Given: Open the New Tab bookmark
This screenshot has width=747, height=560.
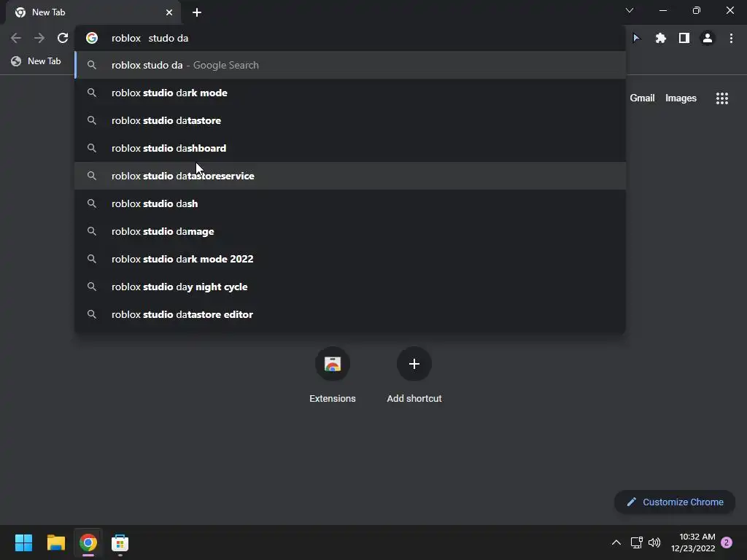Looking at the screenshot, I should (x=36, y=61).
